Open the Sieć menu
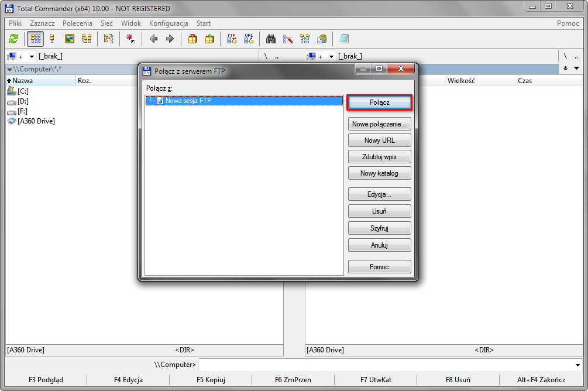Image resolution: width=588 pixels, height=391 pixels. point(106,23)
